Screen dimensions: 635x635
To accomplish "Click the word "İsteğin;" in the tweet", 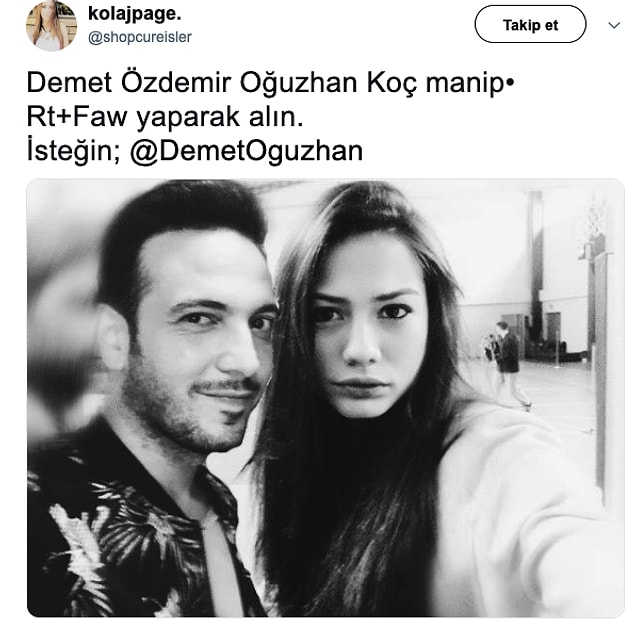I will 73,151.
